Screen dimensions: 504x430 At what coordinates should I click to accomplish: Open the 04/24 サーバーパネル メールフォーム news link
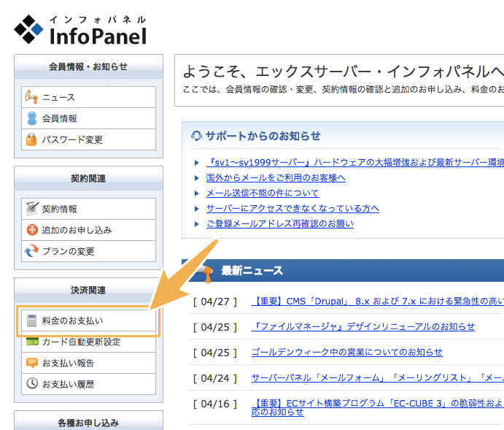pyautogui.click(x=378, y=377)
